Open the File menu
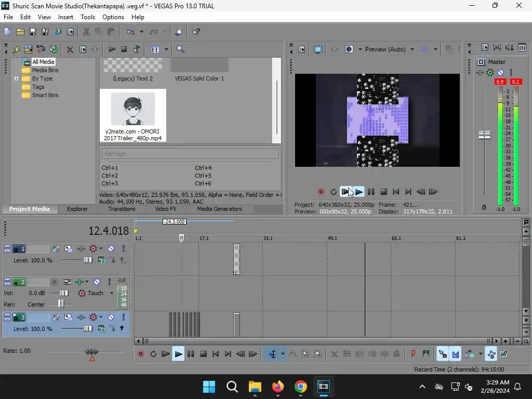Image resolution: width=532 pixels, height=399 pixels. click(8, 17)
